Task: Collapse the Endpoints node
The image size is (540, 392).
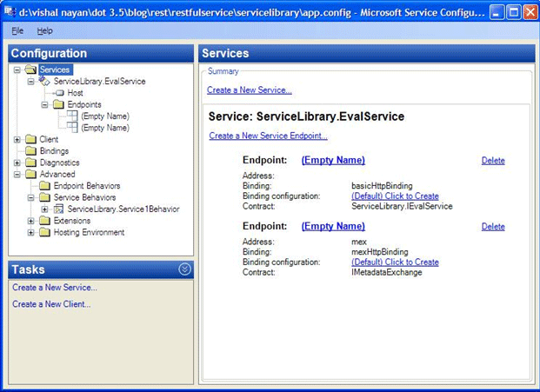Action: pos(44,104)
